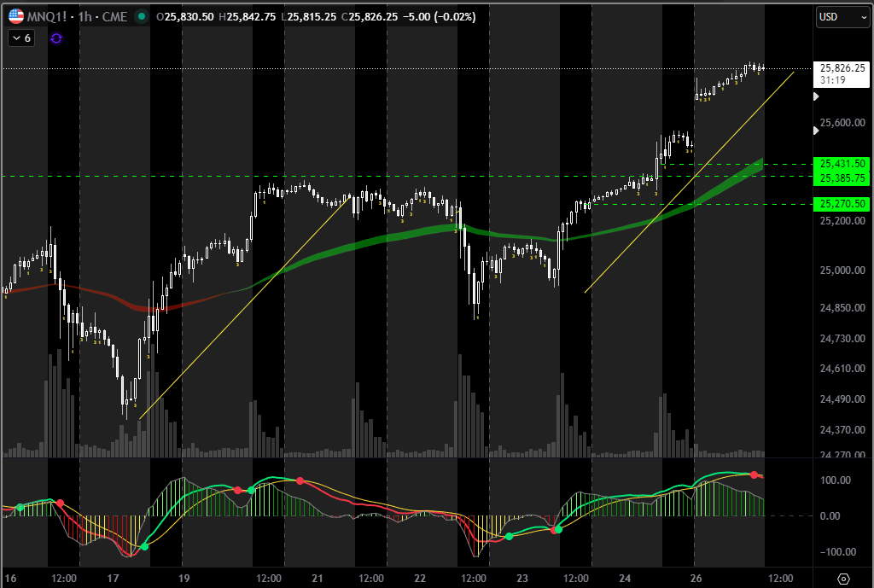Click date label 23 on time axis
The width and height of the screenshot is (874, 588).
click(x=521, y=579)
